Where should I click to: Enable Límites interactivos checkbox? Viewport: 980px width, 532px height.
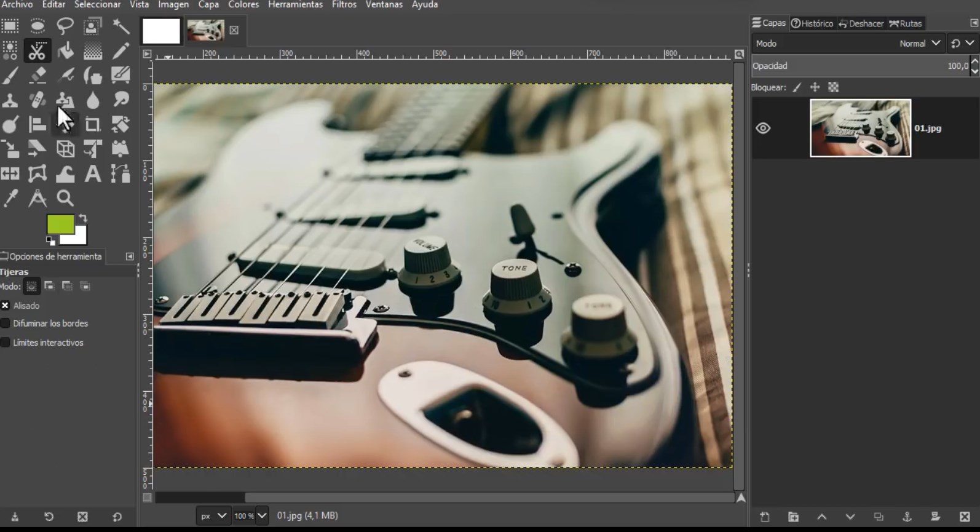pyautogui.click(x=5, y=342)
